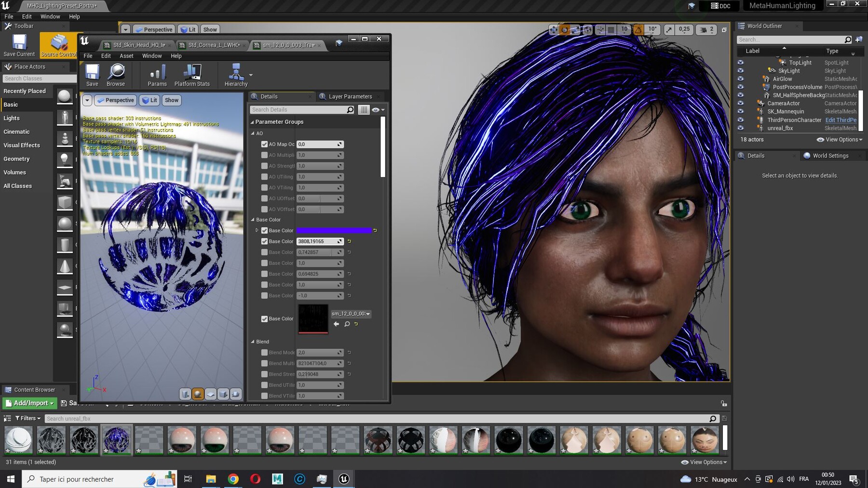Toggle visibility of CameraActor in the outliner

pyautogui.click(x=741, y=104)
